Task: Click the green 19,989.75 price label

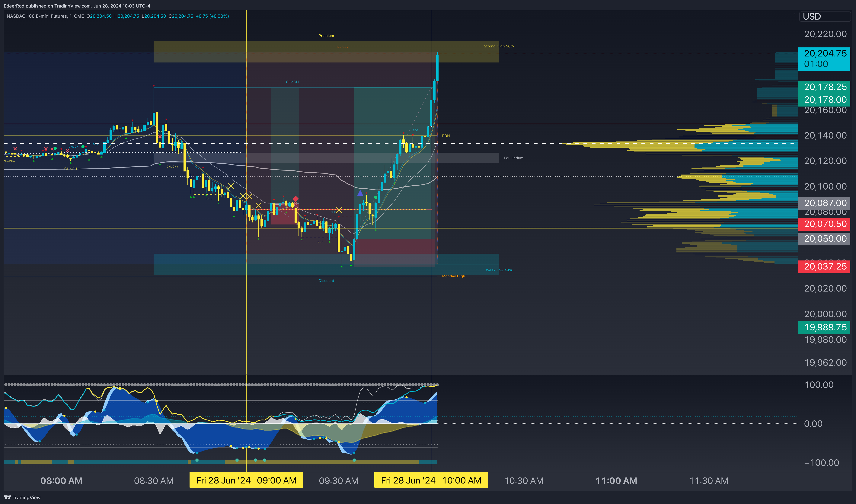Action: coord(826,327)
